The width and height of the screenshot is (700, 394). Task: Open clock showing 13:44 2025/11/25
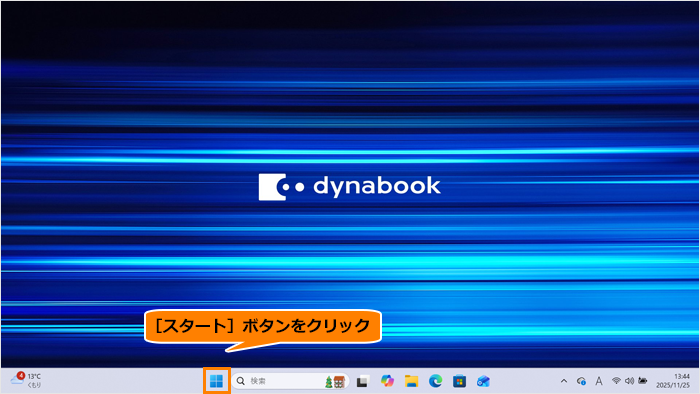coord(673,381)
